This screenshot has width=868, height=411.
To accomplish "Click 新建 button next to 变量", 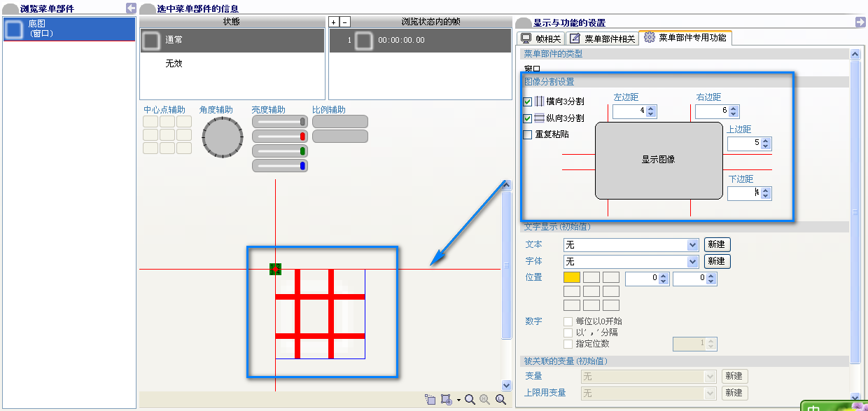I will click(x=734, y=377).
